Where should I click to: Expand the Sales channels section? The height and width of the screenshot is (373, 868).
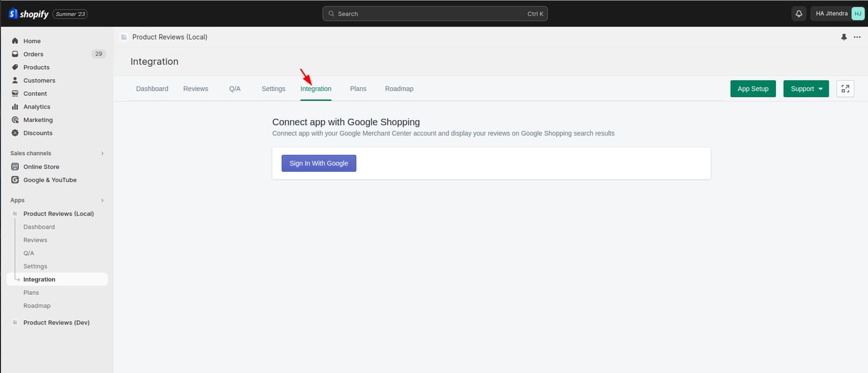[102, 153]
